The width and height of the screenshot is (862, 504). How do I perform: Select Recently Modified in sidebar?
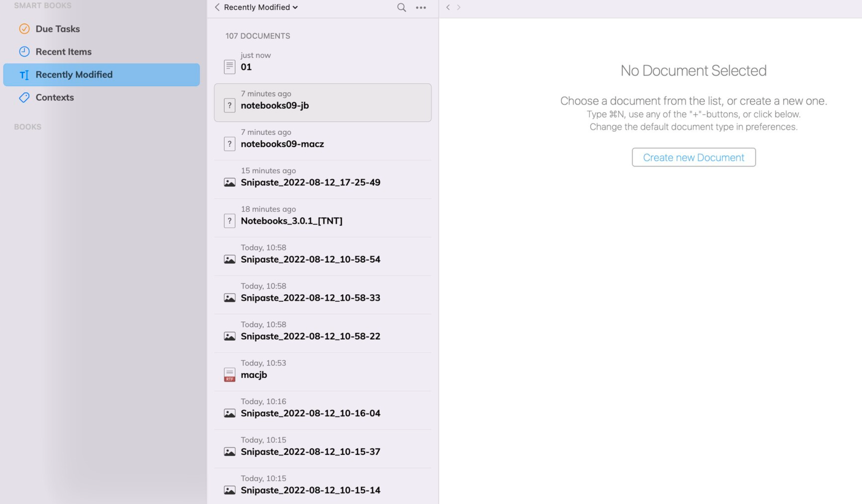[x=101, y=74]
